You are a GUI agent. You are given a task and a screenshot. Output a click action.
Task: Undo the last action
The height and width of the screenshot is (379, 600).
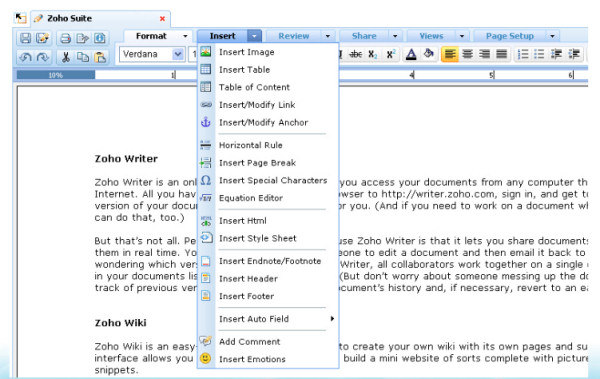(x=26, y=57)
